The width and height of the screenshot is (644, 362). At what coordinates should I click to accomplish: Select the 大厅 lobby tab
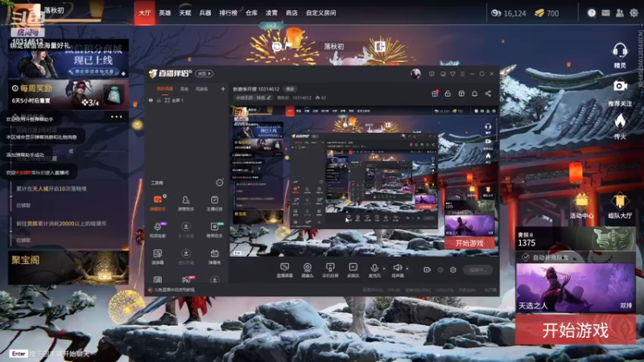[145, 13]
